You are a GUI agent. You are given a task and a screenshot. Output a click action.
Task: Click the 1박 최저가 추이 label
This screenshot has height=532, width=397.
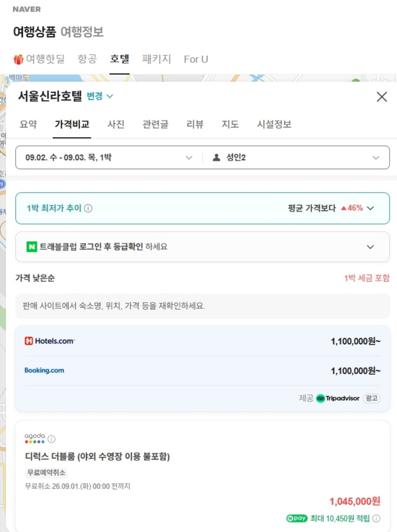point(54,208)
